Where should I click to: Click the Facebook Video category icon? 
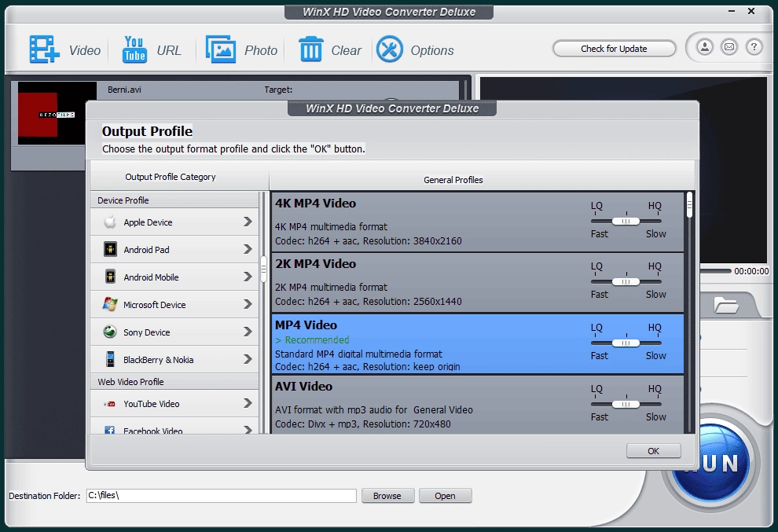pos(110,430)
